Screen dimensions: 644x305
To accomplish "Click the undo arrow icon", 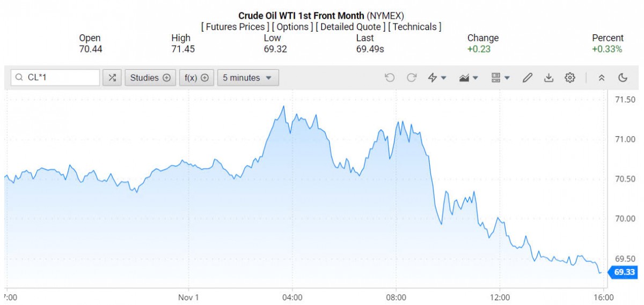I will click(x=390, y=78).
